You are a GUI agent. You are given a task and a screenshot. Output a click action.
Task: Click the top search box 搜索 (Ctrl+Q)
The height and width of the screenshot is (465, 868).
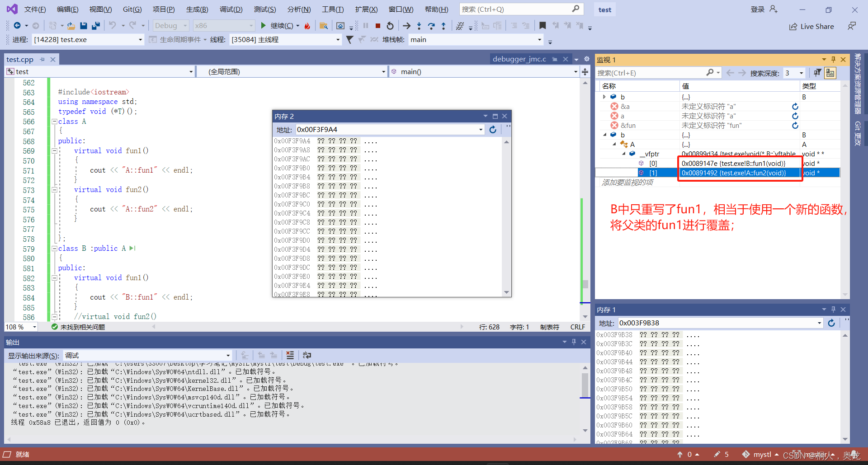tap(521, 9)
